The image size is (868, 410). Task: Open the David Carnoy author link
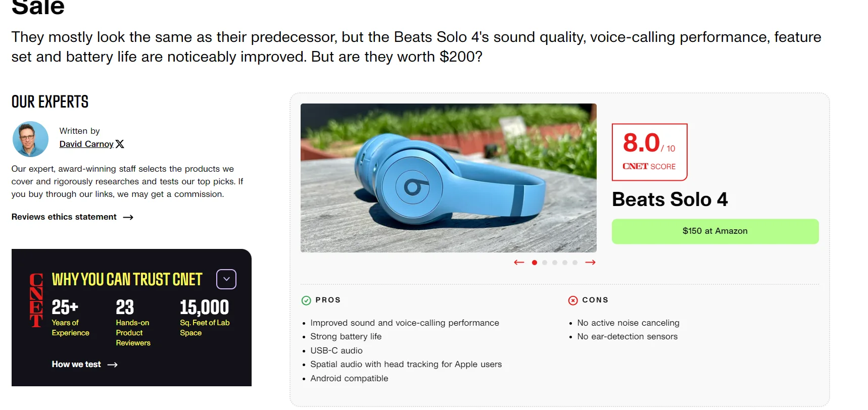click(86, 144)
